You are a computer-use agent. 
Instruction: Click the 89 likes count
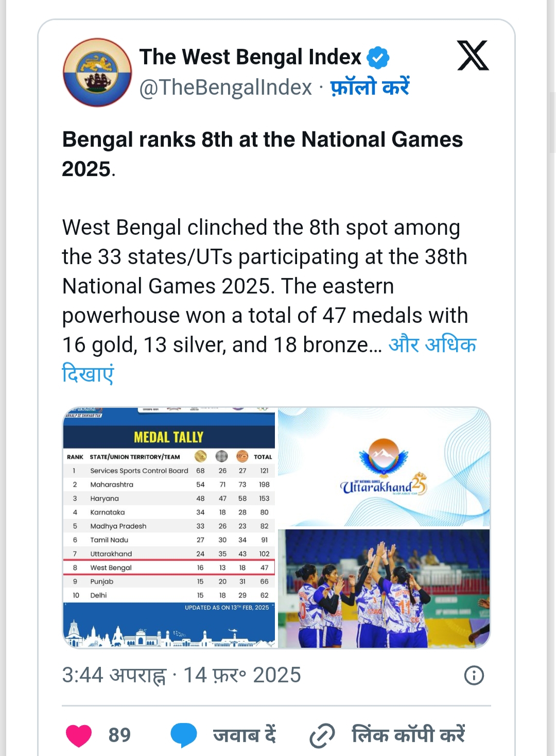pos(119,735)
